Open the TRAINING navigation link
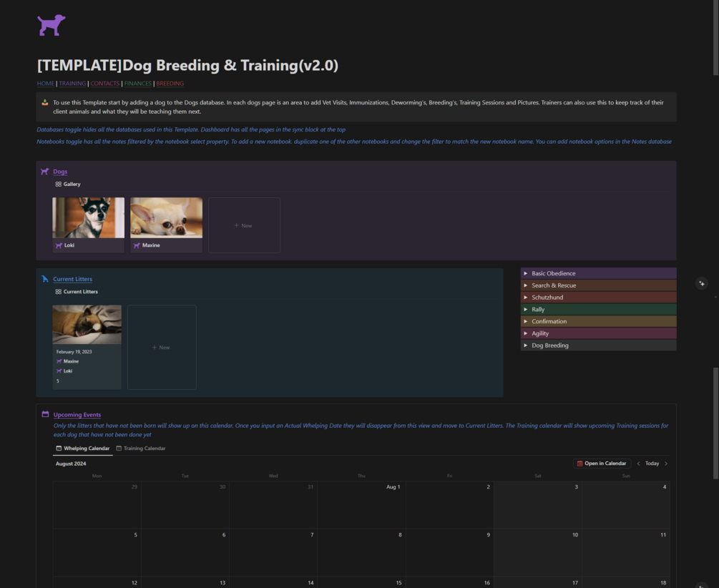Screen dimensions: 719x588 tap(72, 84)
